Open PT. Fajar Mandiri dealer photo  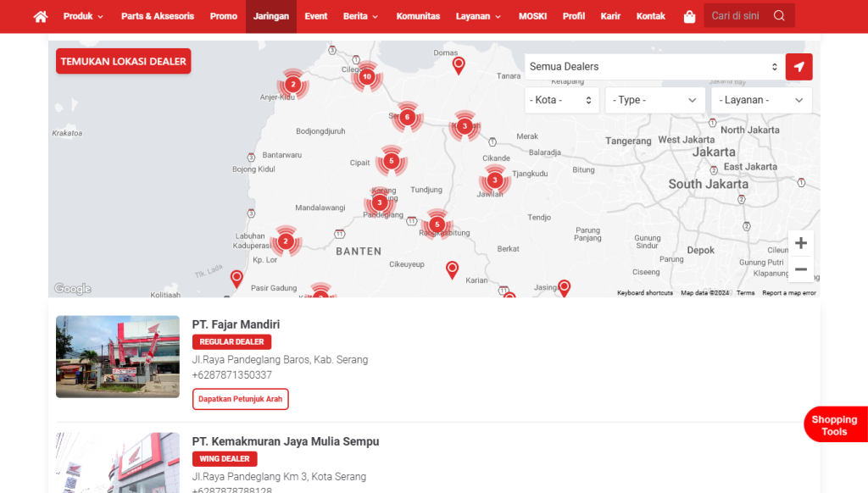[x=118, y=357]
